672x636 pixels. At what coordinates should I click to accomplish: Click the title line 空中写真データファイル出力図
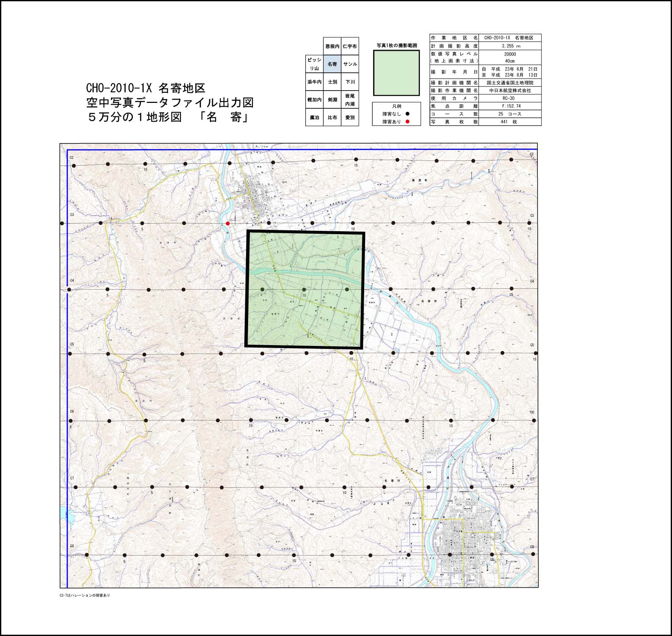coord(170,102)
